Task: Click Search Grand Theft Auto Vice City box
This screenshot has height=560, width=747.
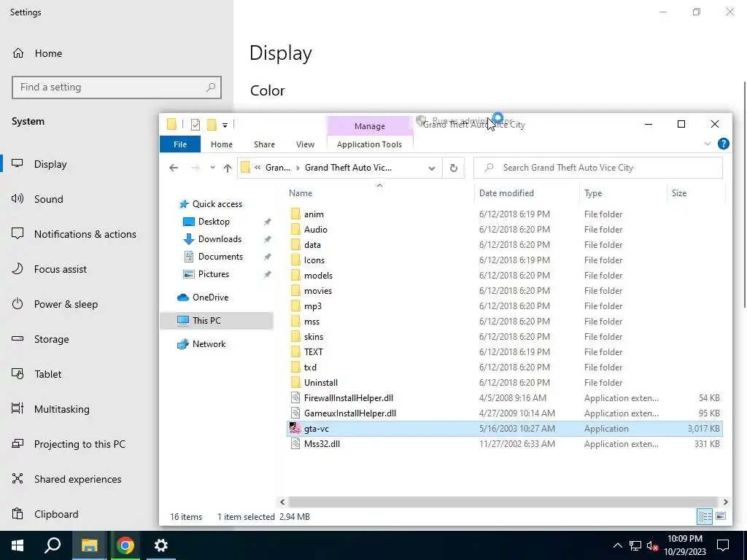Action: pyautogui.click(x=598, y=168)
